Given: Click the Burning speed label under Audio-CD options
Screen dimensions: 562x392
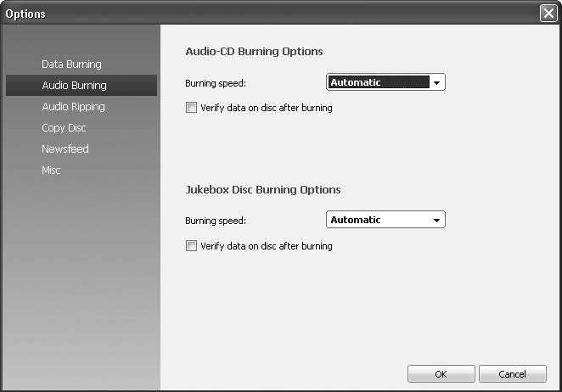Looking at the screenshot, I should tap(216, 83).
